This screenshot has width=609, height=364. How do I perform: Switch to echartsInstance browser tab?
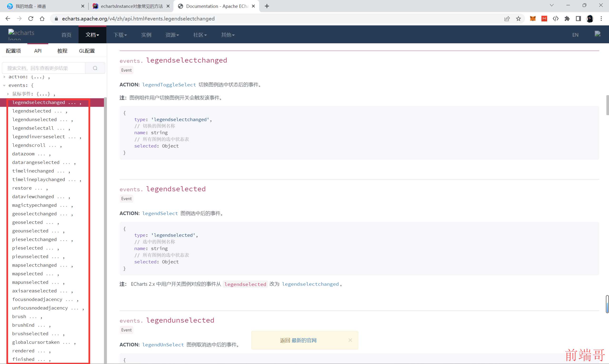131,6
